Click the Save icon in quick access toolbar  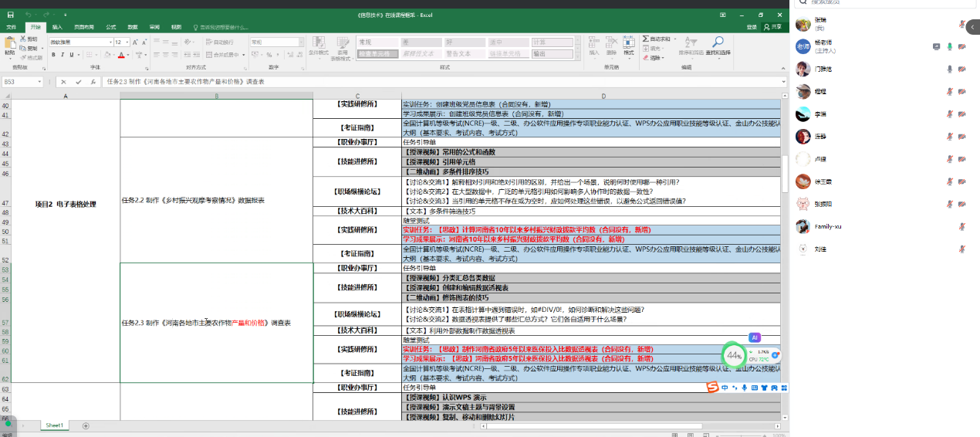coord(10,15)
